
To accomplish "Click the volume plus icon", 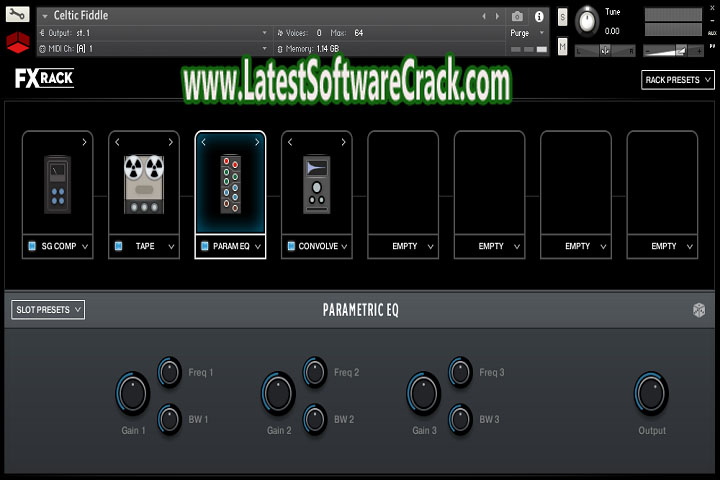I will [699, 51].
